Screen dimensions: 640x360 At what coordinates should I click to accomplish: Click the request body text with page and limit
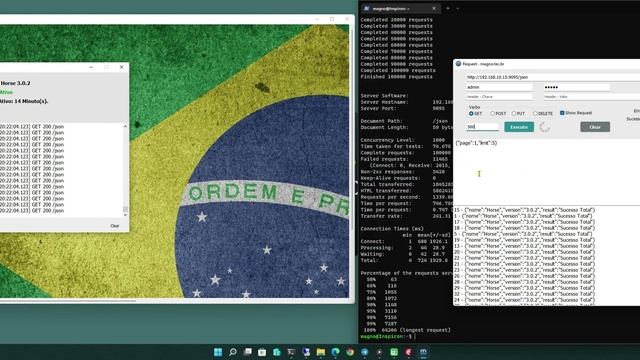pos(476,143)
